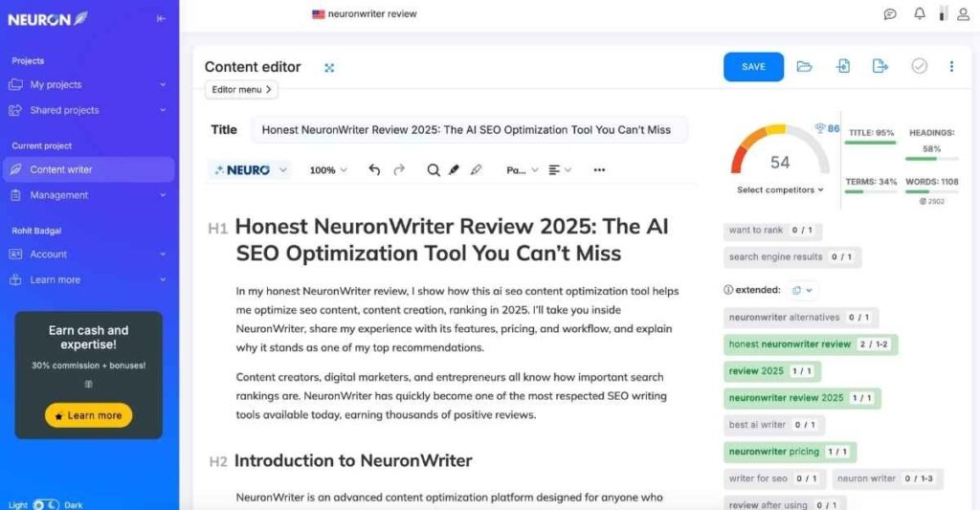
Task: Click the search magnifier icon in toolbar
Action: pyautogui.click(x=434, y=170)
